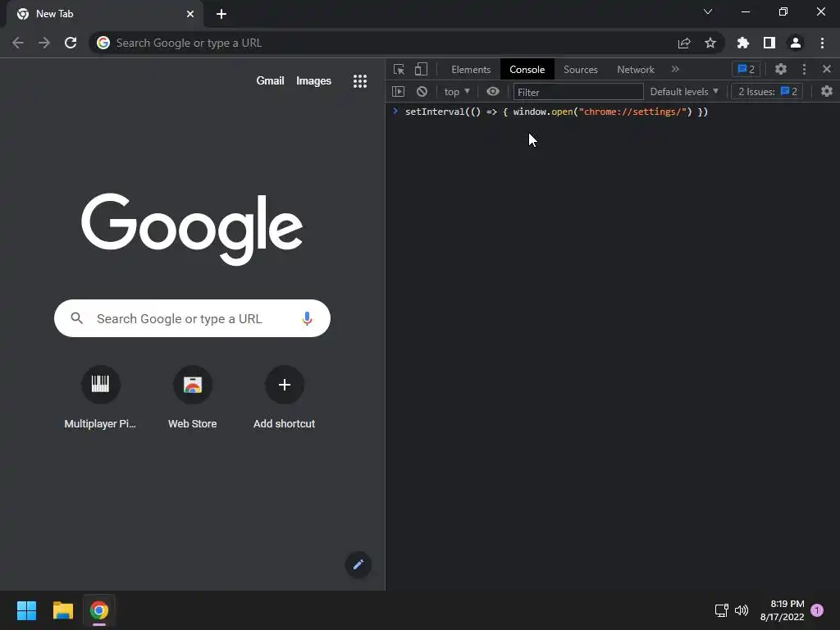Click the share this page icon
This screenshot has width=840, height=630.
coord(684,43)
